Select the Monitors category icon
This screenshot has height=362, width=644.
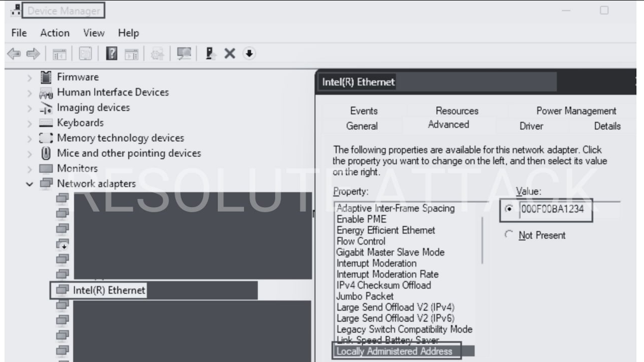pyautogui.click(x=46, y=168)
